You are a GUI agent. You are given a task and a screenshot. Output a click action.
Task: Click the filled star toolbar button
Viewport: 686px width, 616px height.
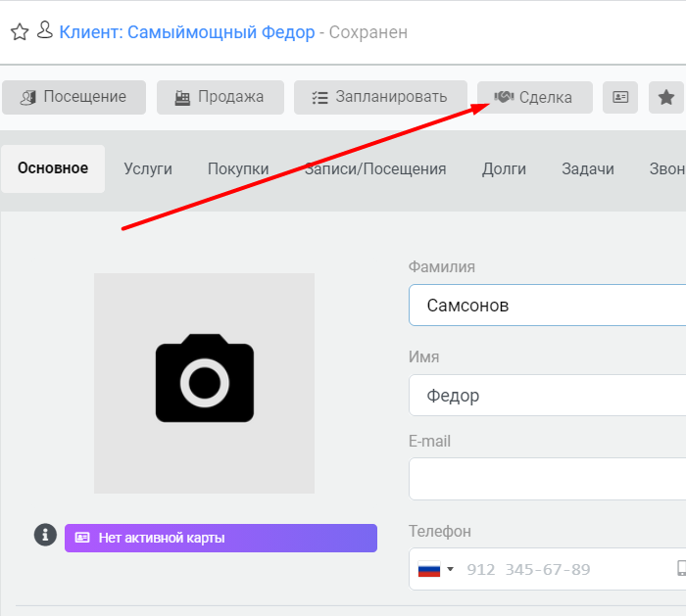click(x=665, y=97)
